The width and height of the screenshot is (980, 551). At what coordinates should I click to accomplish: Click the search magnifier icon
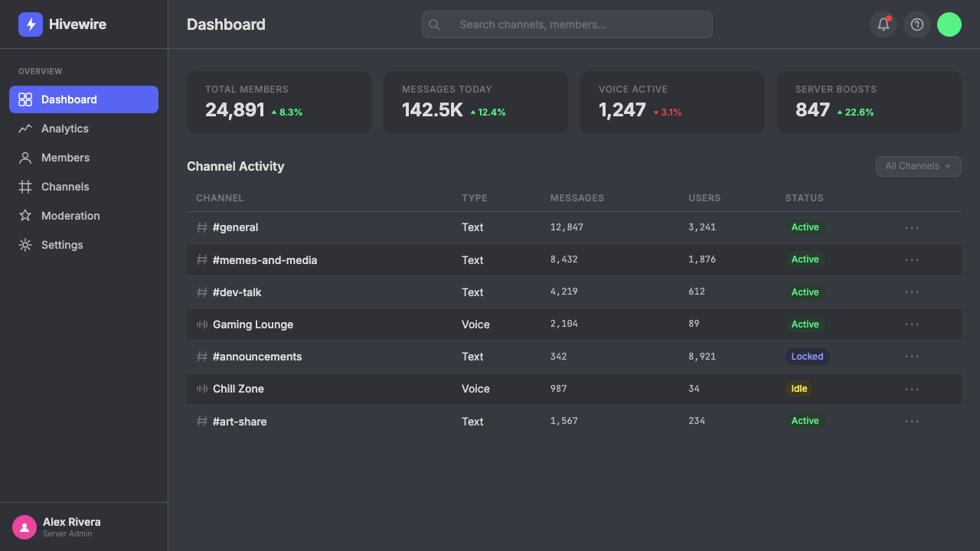coord(434,24)
